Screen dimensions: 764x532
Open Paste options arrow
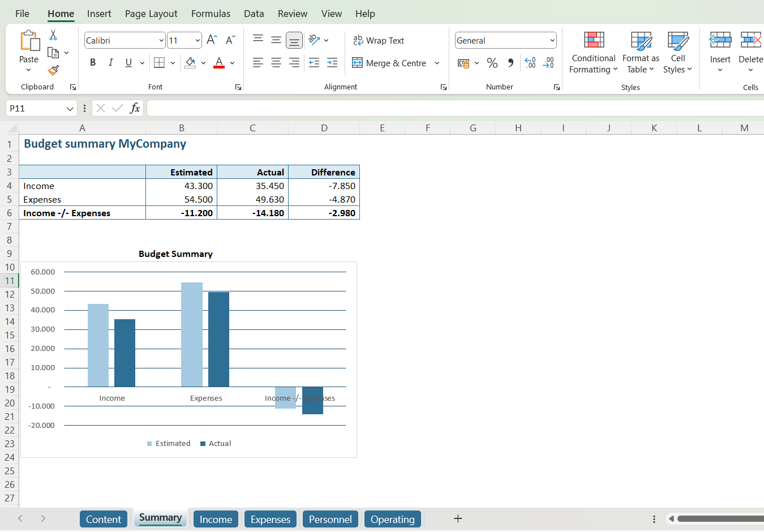click(x=29, y=70)
